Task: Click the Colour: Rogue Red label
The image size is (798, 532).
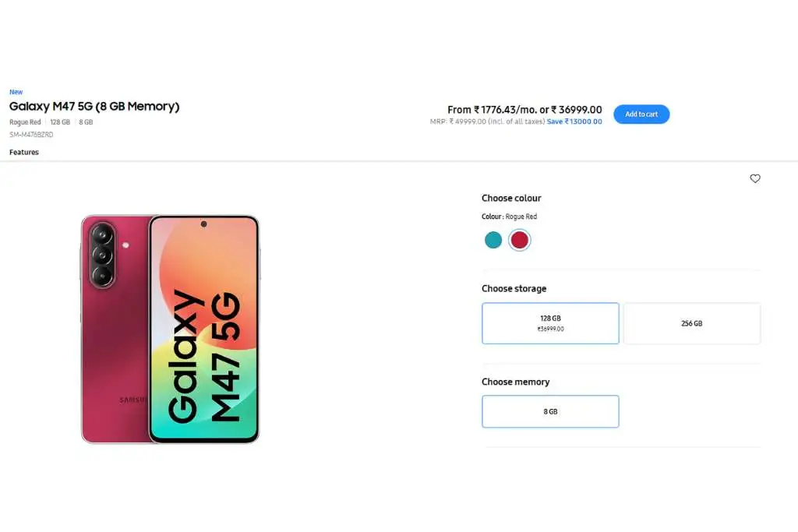Action: click(x=509, y=217)
